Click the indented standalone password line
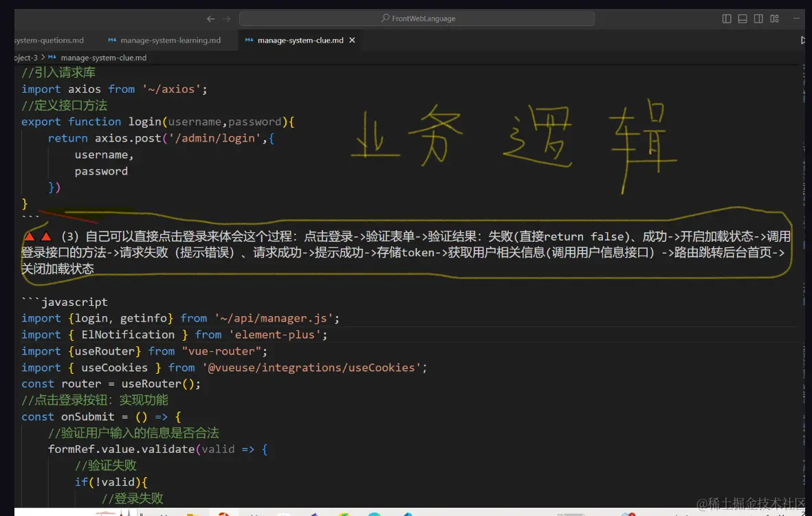The image size is (812, 516). click(101, 171)
